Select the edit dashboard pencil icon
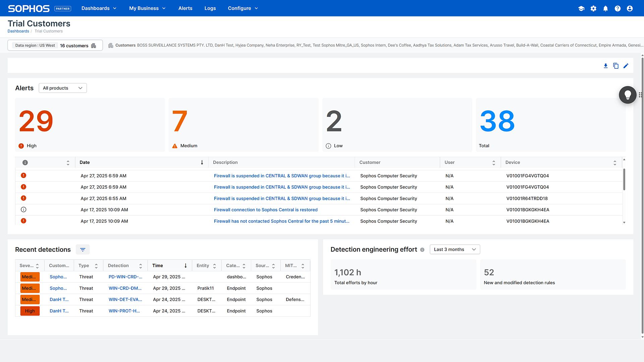 (626, 66)
